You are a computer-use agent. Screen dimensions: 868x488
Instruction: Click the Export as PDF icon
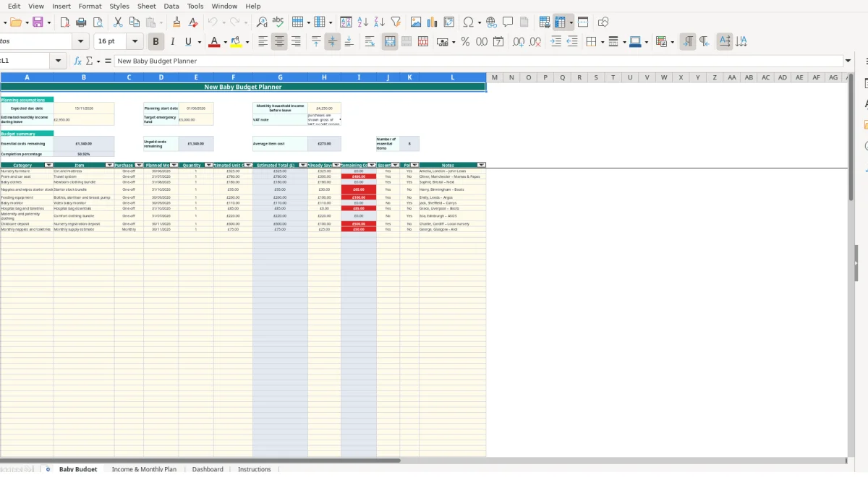[64, 22]
